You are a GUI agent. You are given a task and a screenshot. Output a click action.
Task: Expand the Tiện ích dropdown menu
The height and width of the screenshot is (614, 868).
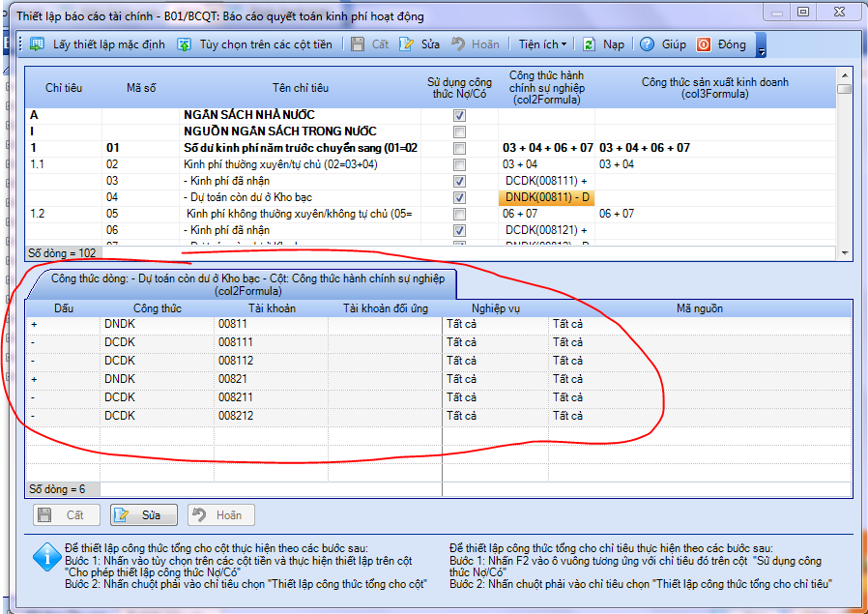[542, 44]
